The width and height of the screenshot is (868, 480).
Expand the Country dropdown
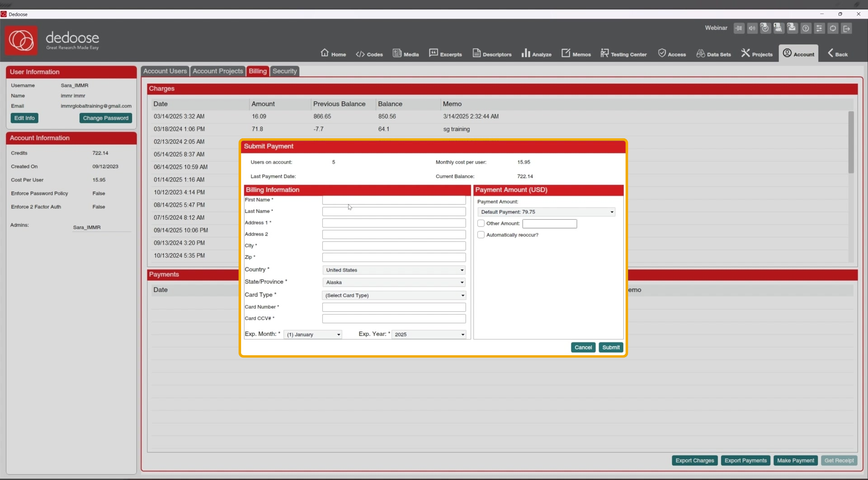click(x=394, y=270)
